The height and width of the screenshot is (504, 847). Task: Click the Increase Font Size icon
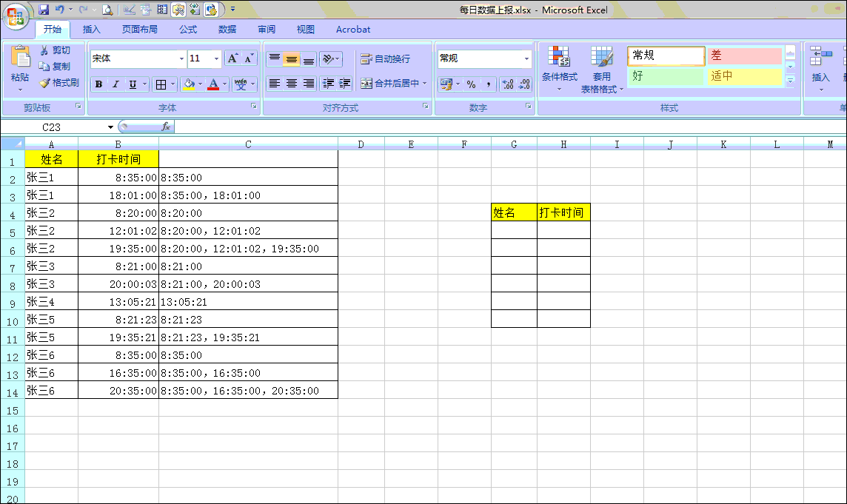pyautogui.click(x=232, y=58)
